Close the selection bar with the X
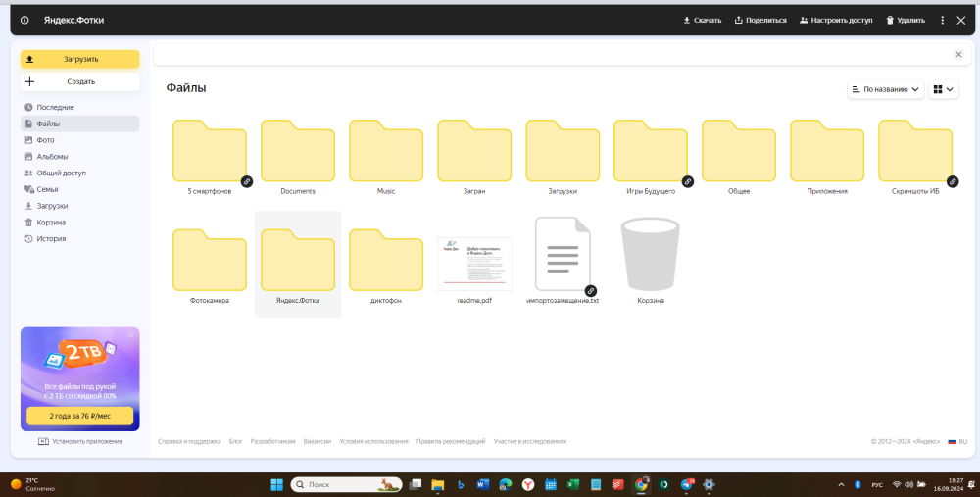 coord(961,20)
